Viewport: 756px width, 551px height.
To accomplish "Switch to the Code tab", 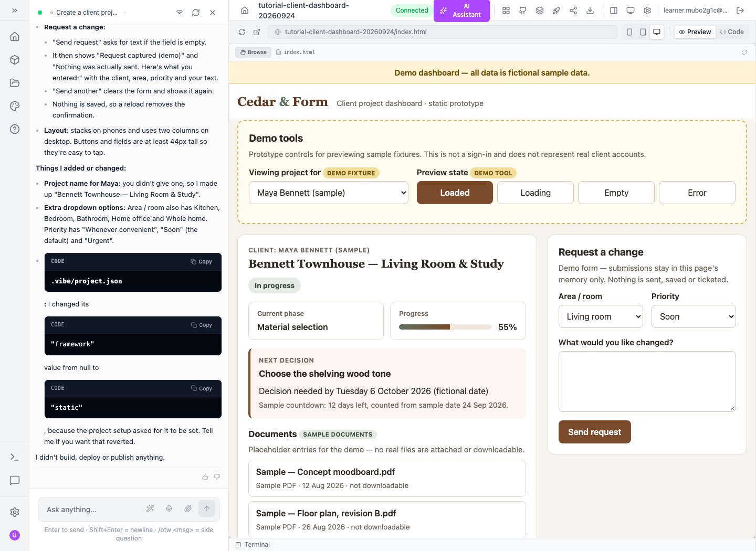I will [732, 32].
